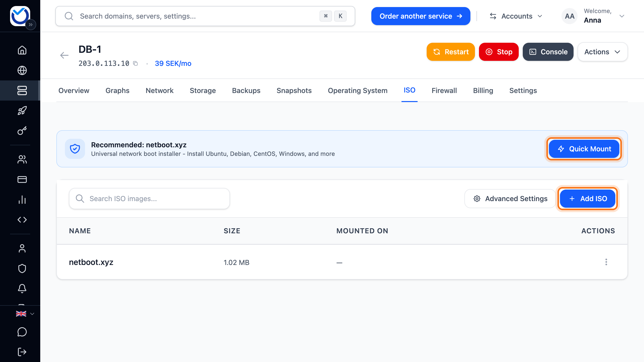Expand the Actions dropdown
Viewport: 644px width, 362px height.
pos(602,52)
